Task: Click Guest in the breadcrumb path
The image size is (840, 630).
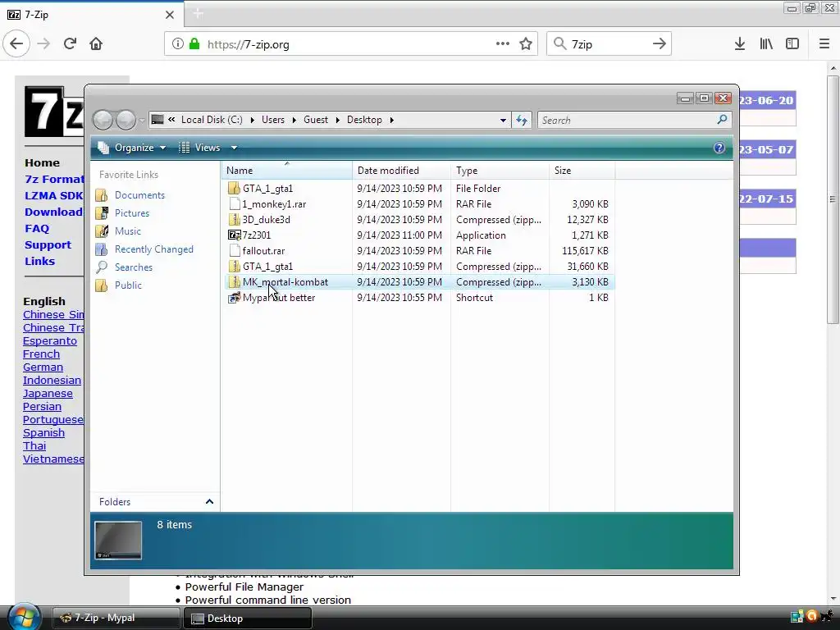Action: click(316, 120)
